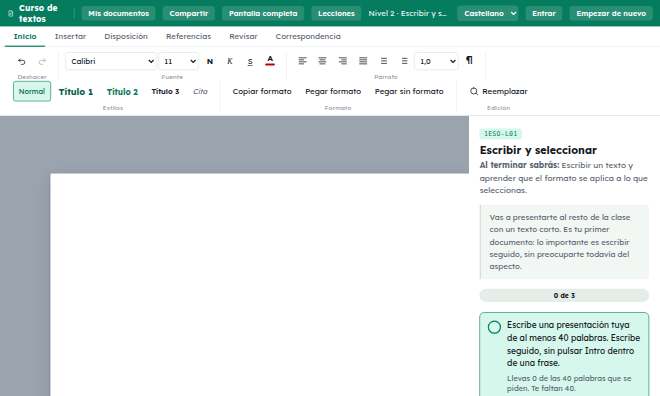Viewport: 660px width, 396px height.
Task: Click the task completion circle for presentación
Action: click(x=494, y=327)
